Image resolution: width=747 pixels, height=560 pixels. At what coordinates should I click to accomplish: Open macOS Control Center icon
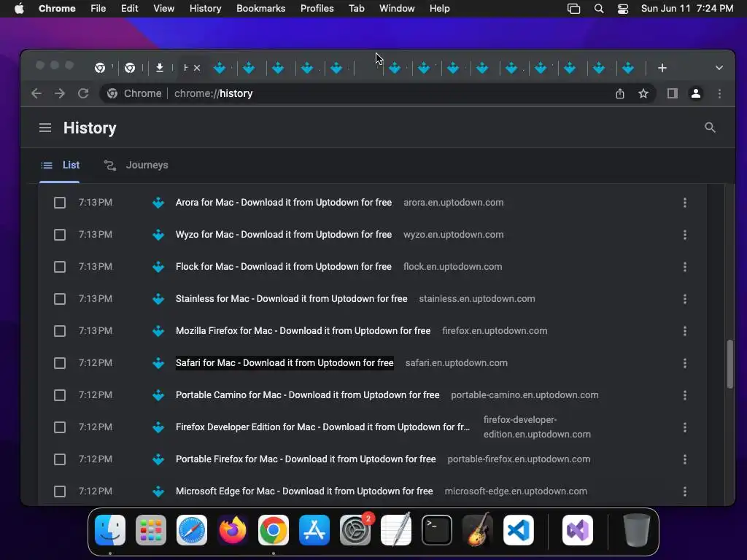[x=623, y=9]
